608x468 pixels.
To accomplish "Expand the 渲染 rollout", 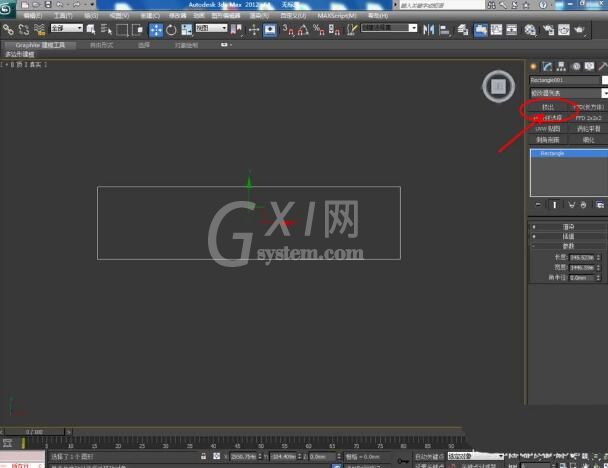I will click(x=568, y=226).
